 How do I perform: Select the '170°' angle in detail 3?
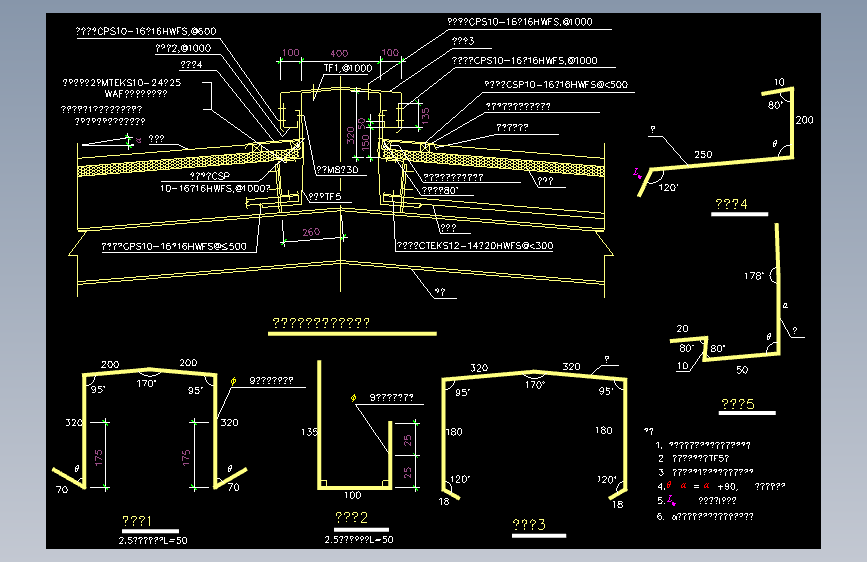pos(535,384)
